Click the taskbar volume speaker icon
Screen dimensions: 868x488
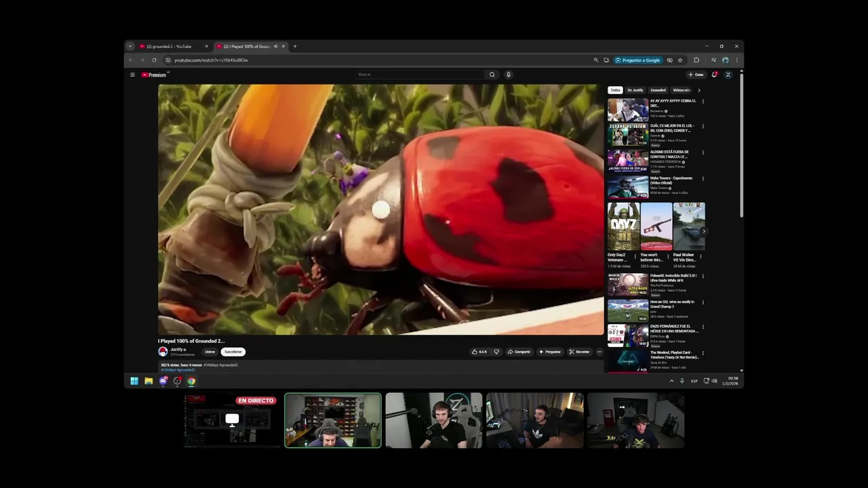[x=714, y=381]
